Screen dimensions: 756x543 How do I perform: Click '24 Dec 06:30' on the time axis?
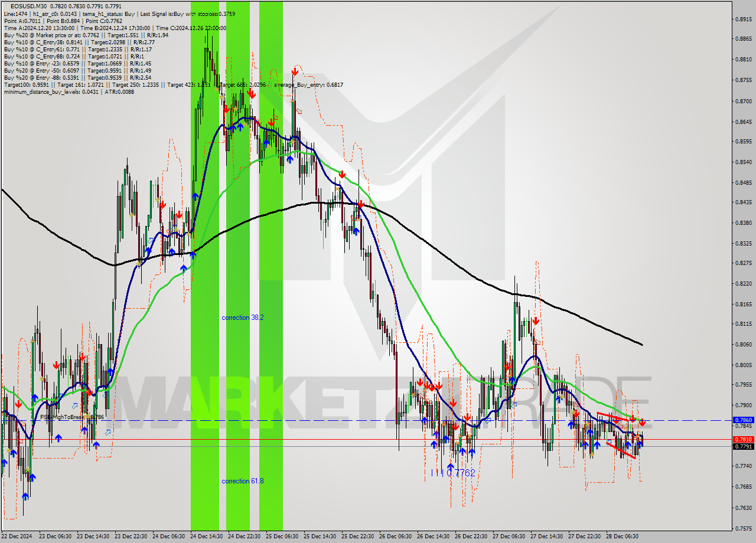(x=168, y=537)
